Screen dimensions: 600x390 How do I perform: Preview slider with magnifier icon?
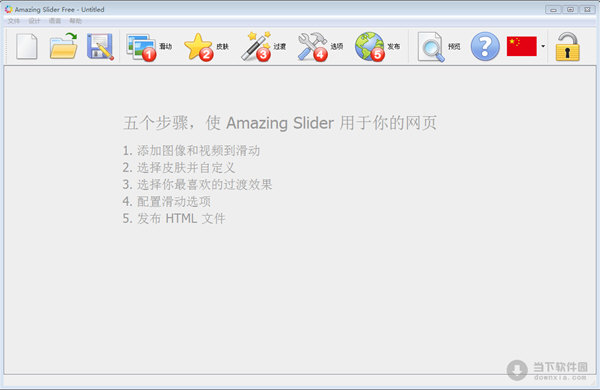point(439,47)
